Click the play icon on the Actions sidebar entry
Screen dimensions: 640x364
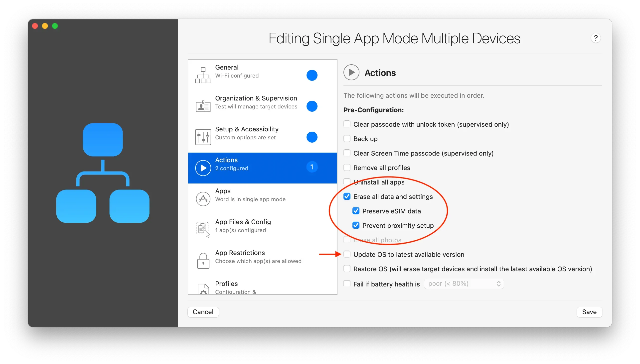click(203, 168)
